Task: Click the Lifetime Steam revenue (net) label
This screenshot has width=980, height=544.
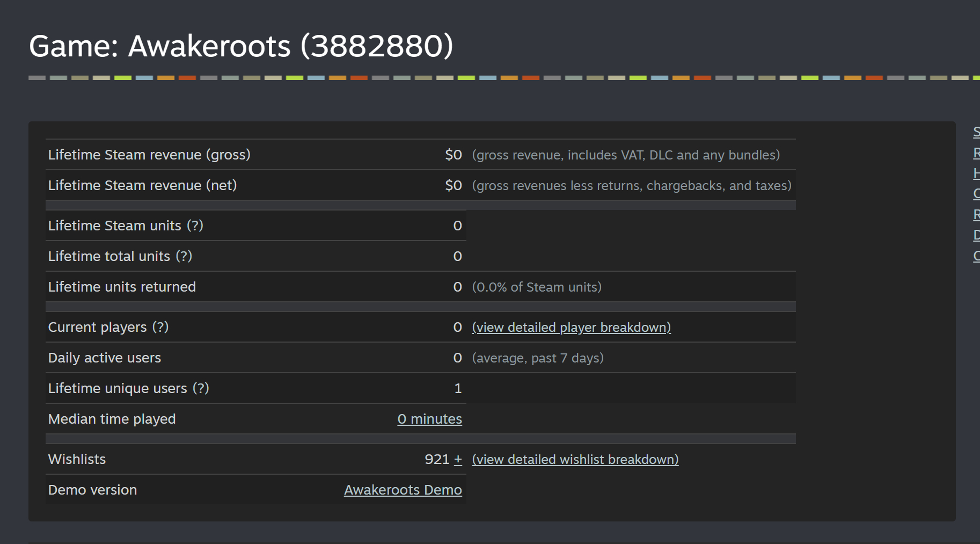Action: [142, 186]
